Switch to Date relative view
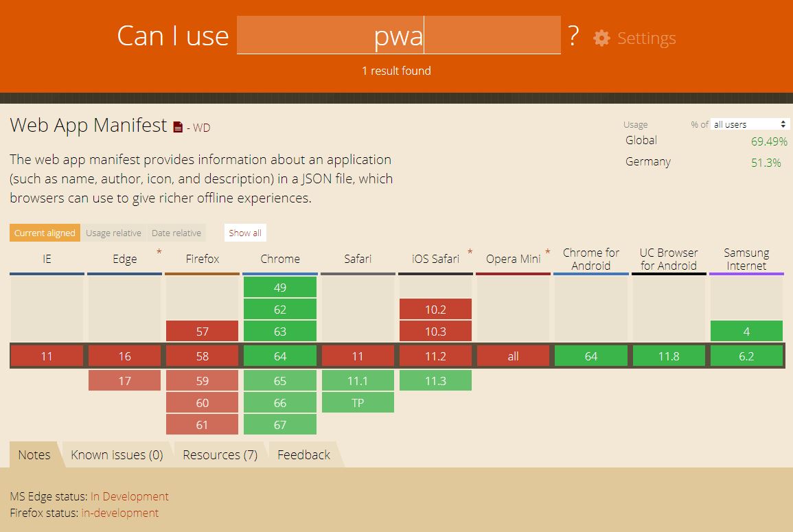The image size is (793, 532). [176, 233]
